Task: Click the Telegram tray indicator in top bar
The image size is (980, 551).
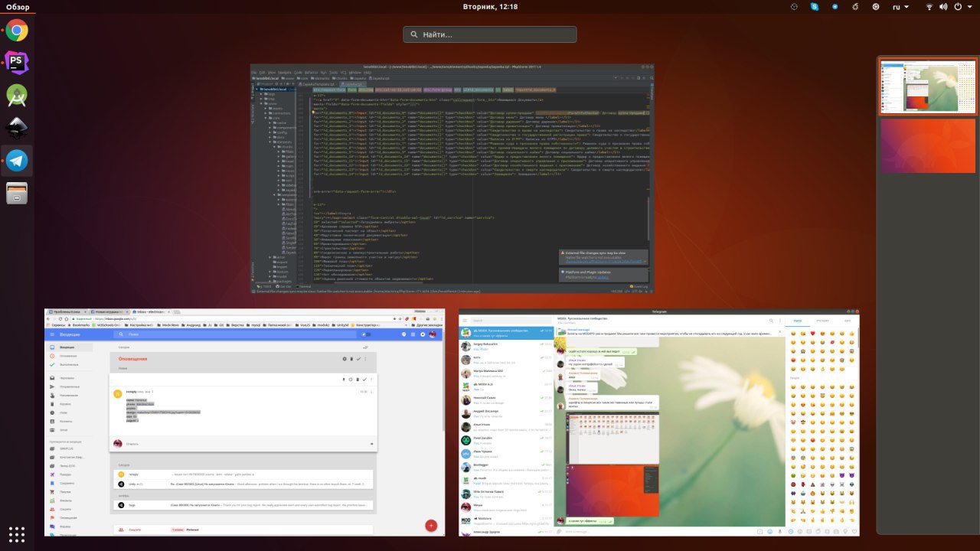Action: pyautogui.click(x=835, y=7)
